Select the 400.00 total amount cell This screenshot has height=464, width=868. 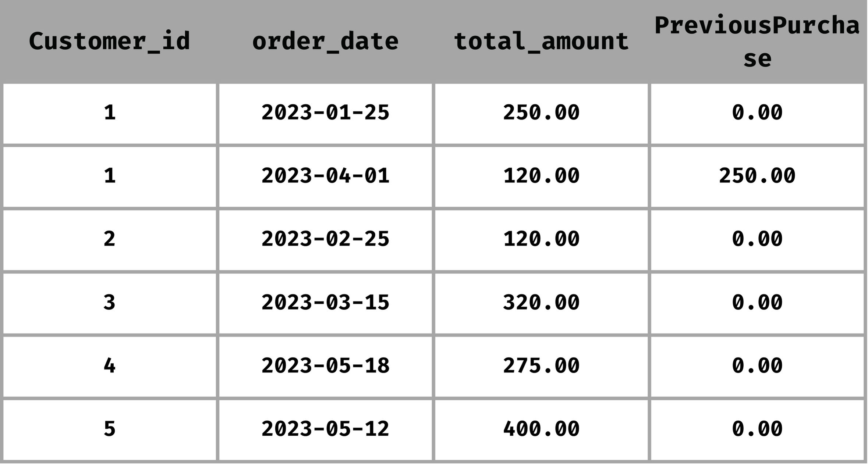point(541,429)
